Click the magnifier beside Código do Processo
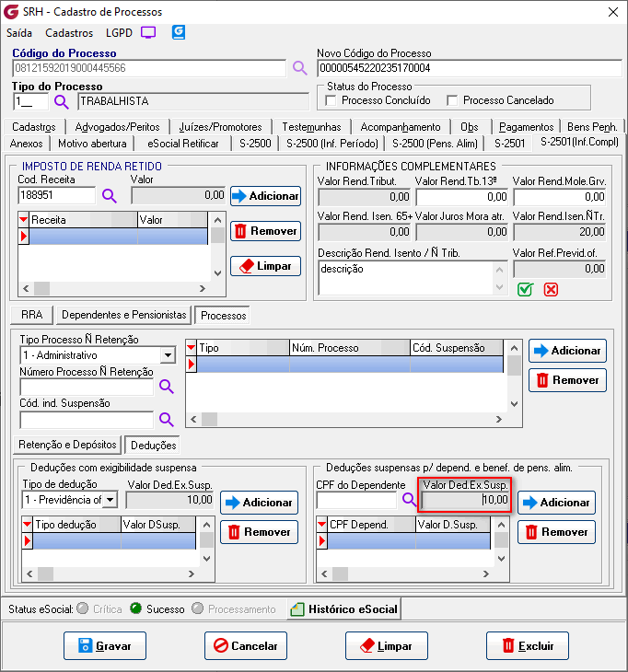The width and height of the screenshot is (628, 672). coord(299,68)
